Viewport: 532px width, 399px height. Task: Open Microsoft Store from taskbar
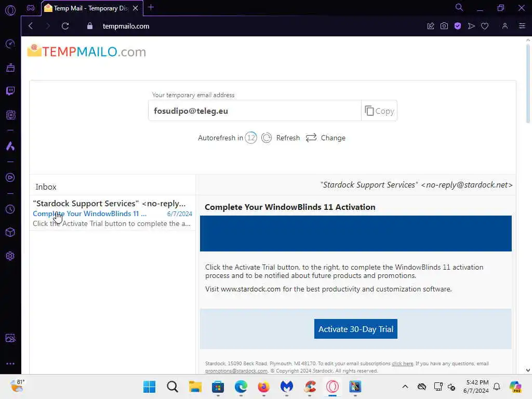[x=218, y=387]
